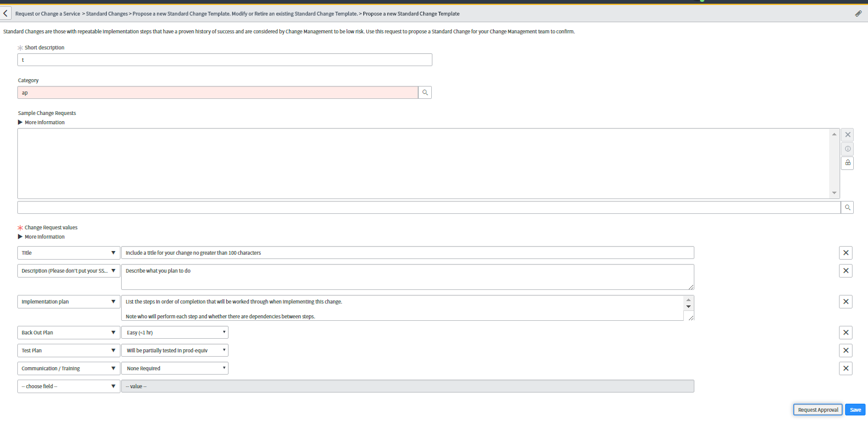Remove the Test Plan row using its X icon

pos(845,350)
